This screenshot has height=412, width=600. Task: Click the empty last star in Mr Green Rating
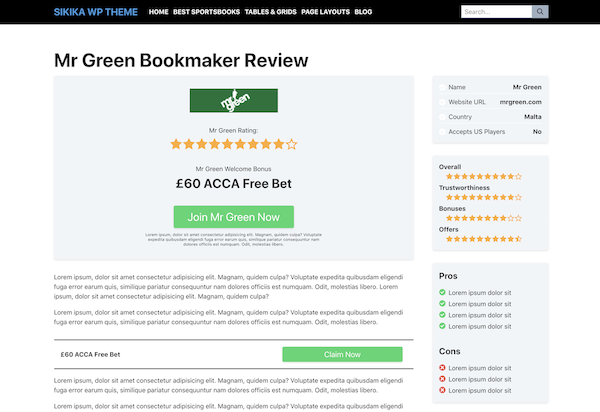292,144
